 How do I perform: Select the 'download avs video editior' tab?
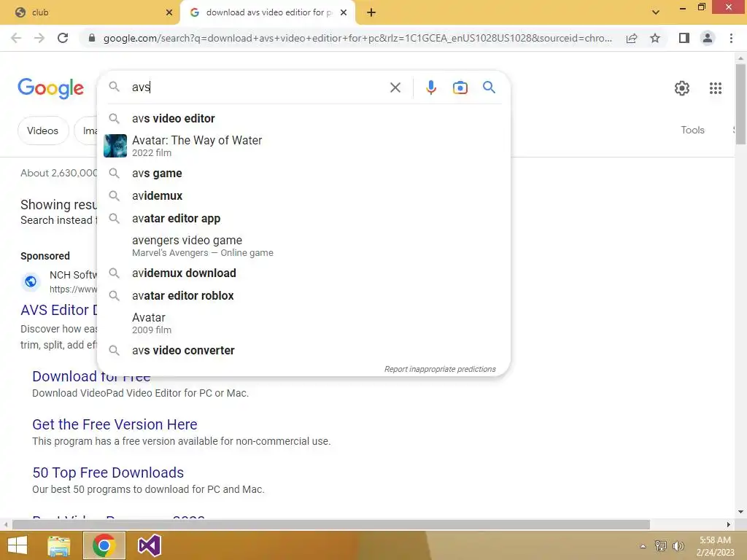click(x=267, y=12)
